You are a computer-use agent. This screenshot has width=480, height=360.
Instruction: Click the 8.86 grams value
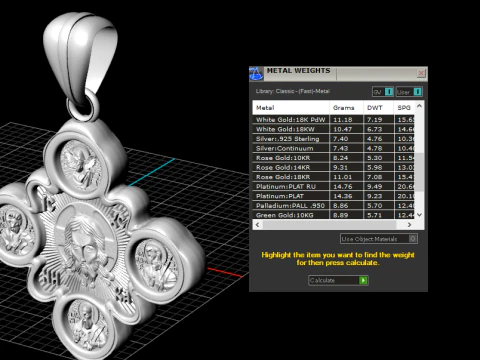pyautogui.click(x=341, y=206)
